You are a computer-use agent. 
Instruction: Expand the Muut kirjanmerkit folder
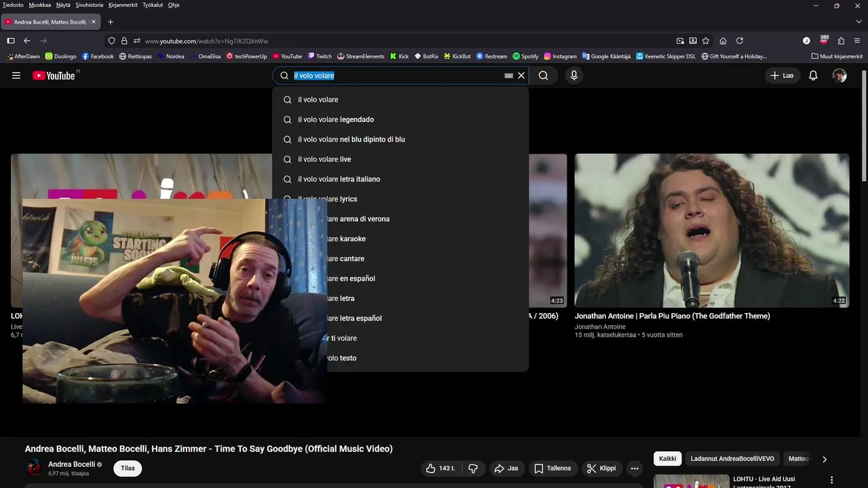[x=837, y=56]
